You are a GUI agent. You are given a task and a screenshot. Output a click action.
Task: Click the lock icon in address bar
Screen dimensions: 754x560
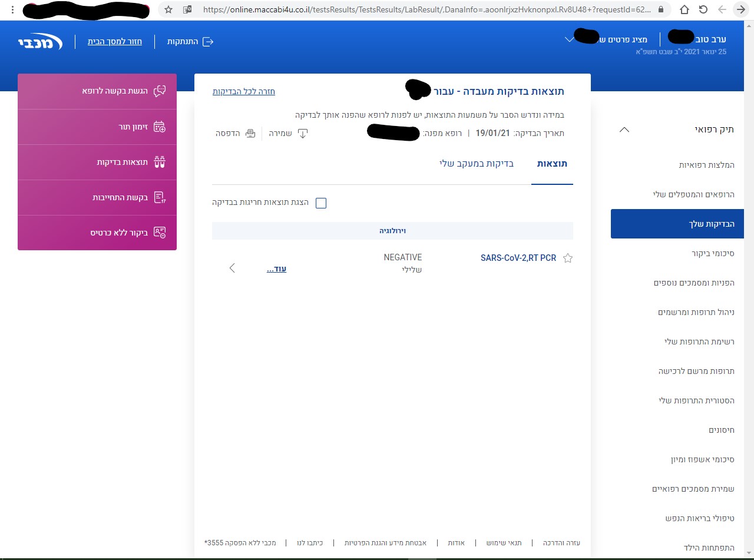(x=660, y=9)
